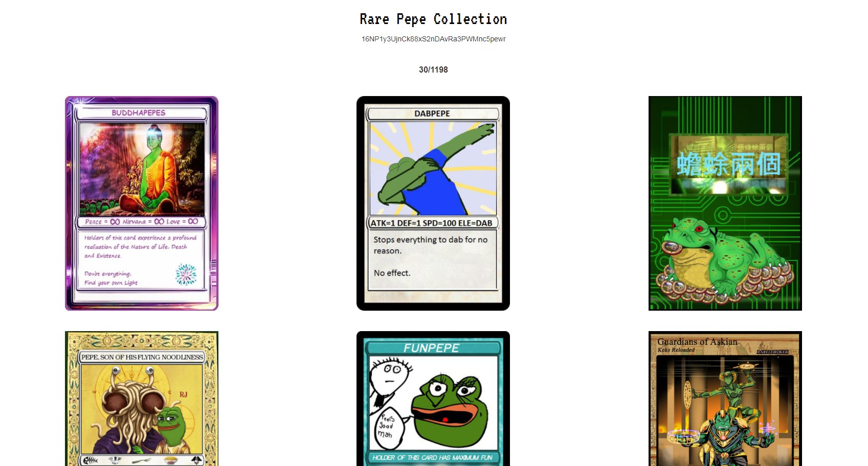Click the blue Chinese characters sign
The height and width of the screenshot is (466, 868).
(x=728, y=164)
